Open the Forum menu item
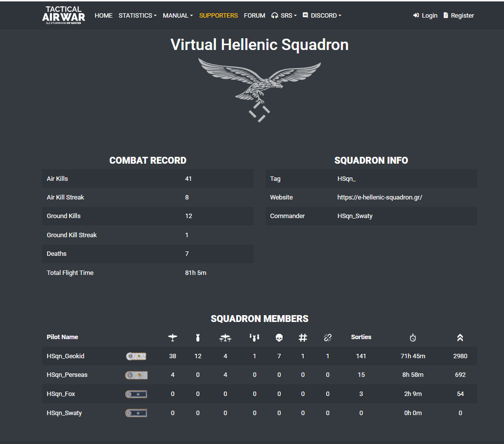 pos(254,15)
